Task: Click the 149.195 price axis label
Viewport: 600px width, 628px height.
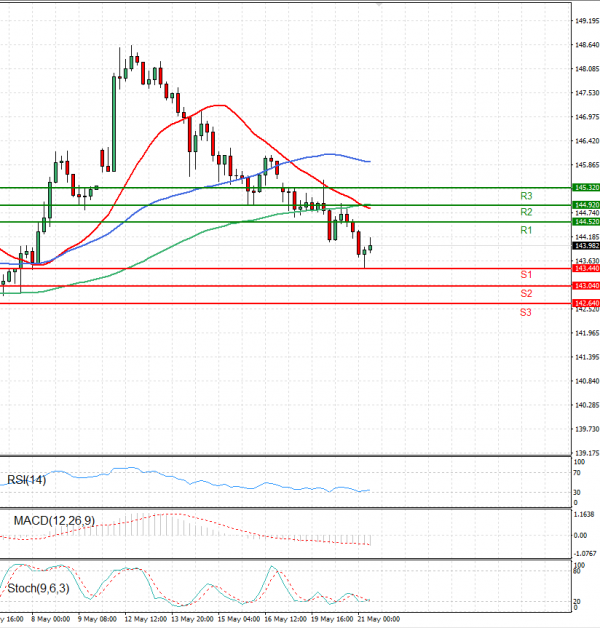Action: coord(586,21)
